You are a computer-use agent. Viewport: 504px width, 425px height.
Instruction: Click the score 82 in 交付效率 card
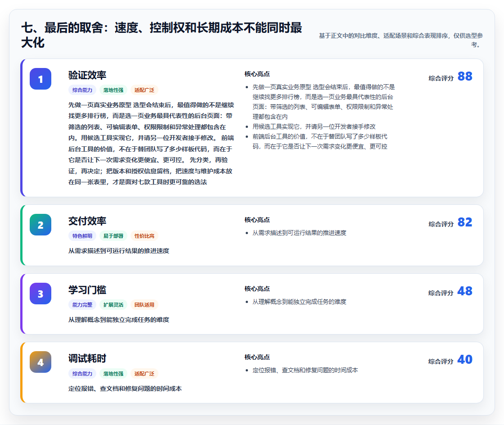point(465,222)
